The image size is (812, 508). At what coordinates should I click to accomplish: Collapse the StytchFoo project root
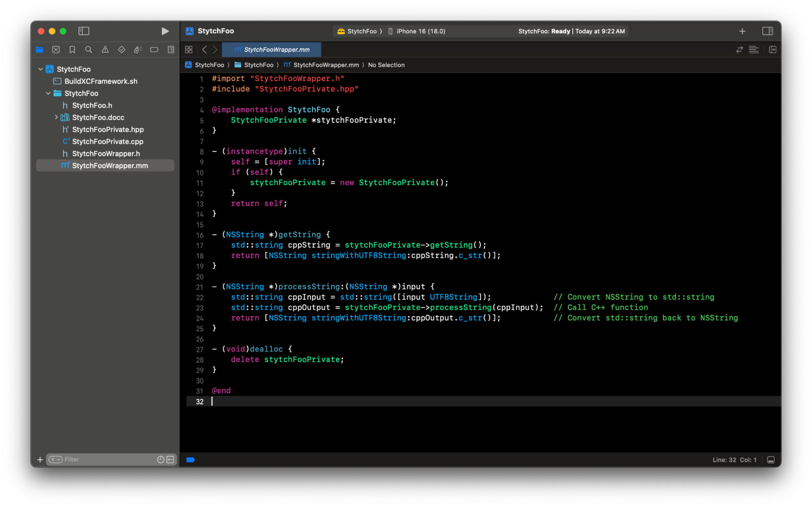[x=41, y=69]
